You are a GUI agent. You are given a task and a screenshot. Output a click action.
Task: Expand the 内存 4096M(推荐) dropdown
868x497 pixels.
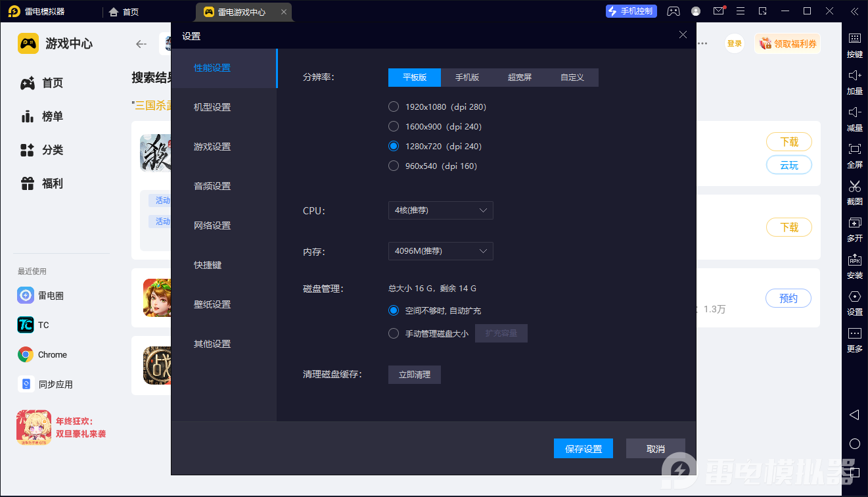pos(440,251)
